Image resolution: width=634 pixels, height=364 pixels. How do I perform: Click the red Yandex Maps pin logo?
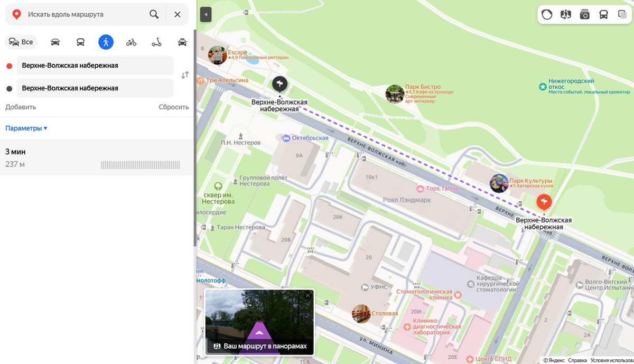(16, 15)
